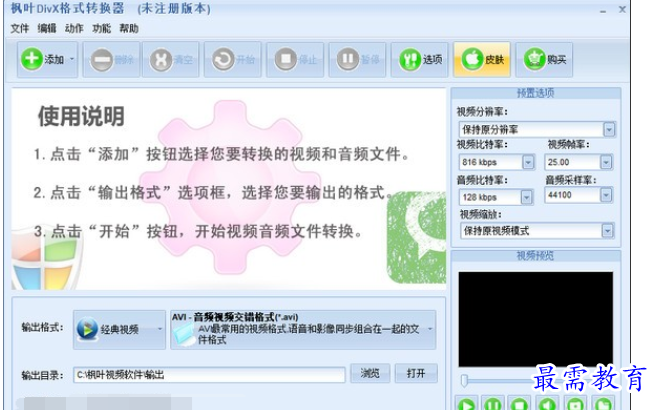Open the 经典视频 output category dropdown
The width and height of the screenshot is (655, 410).
tap(119, 329)
